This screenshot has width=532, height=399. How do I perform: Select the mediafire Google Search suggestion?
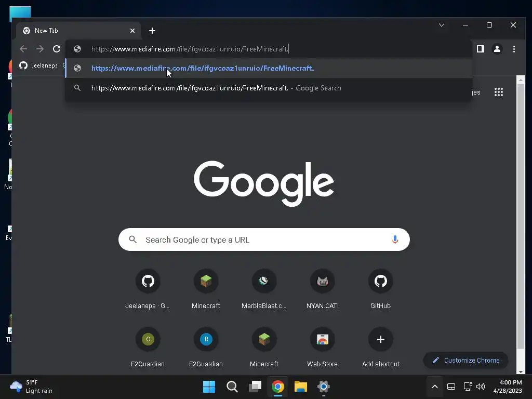(269, 88)
